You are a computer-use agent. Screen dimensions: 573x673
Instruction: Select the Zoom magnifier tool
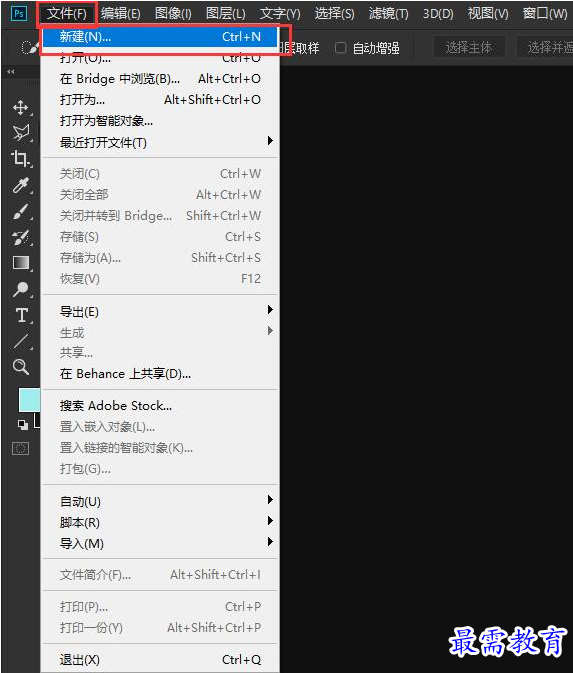21,367
